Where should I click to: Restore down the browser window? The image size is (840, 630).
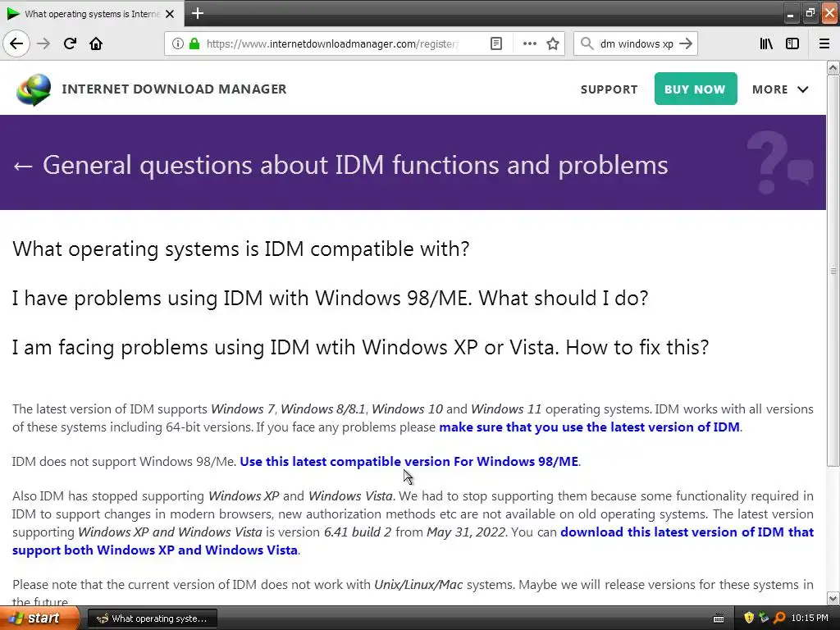point(810,13)
